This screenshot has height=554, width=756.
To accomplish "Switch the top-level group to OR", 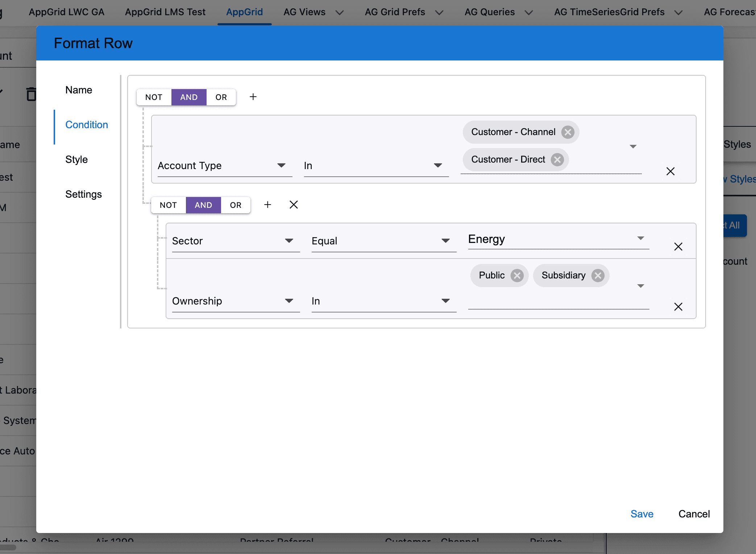I will (221, 97).
